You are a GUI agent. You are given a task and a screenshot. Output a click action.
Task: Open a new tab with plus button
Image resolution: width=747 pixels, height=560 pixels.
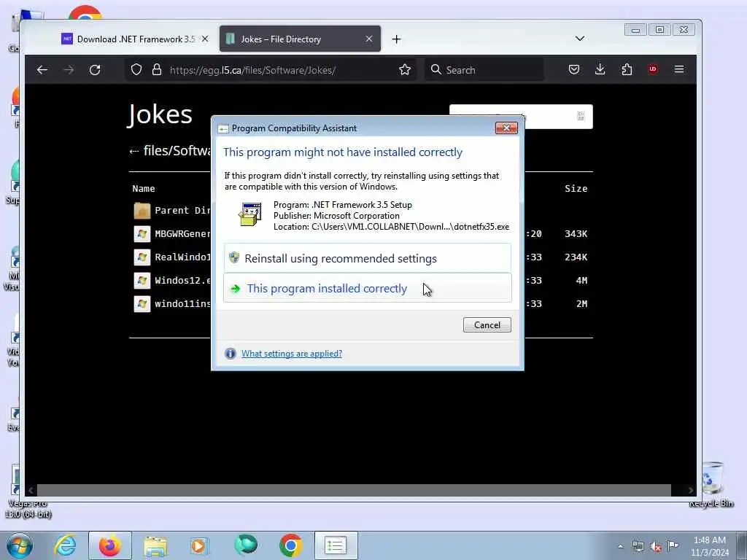point(396,39)
